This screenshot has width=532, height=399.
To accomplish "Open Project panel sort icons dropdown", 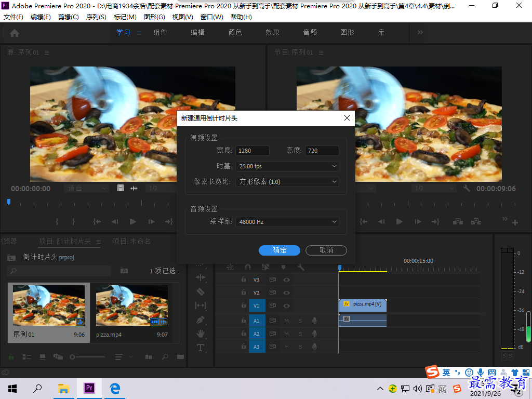I will [x=123, y=357].
